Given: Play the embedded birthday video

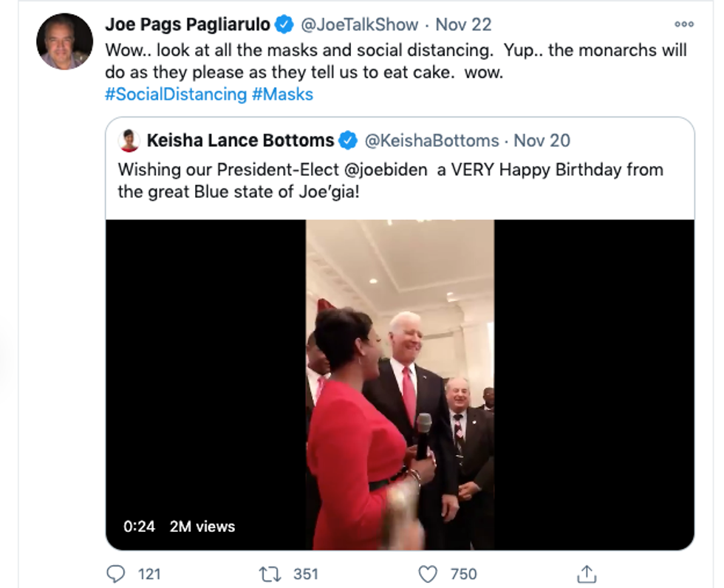Looking at the screenshot, I should [x=400, y=384].
